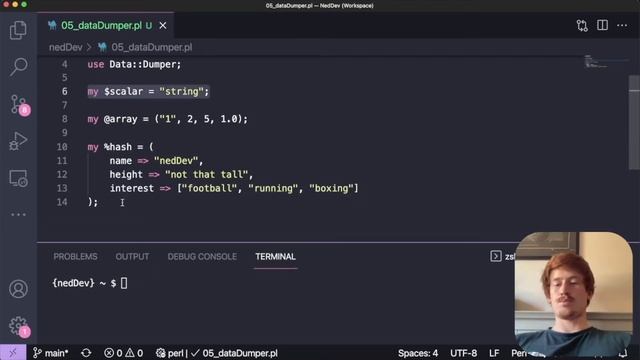Close the 05_dataDumper.pl tab

point(163,26)
